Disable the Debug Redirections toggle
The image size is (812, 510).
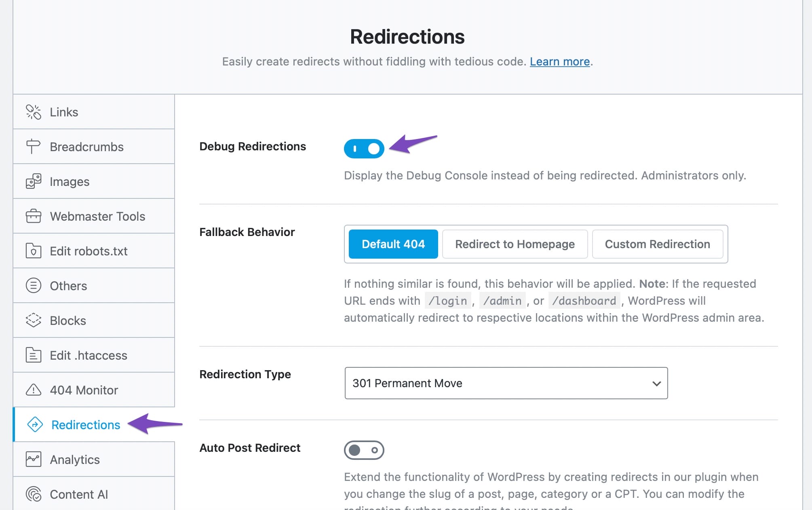point(364,149)
